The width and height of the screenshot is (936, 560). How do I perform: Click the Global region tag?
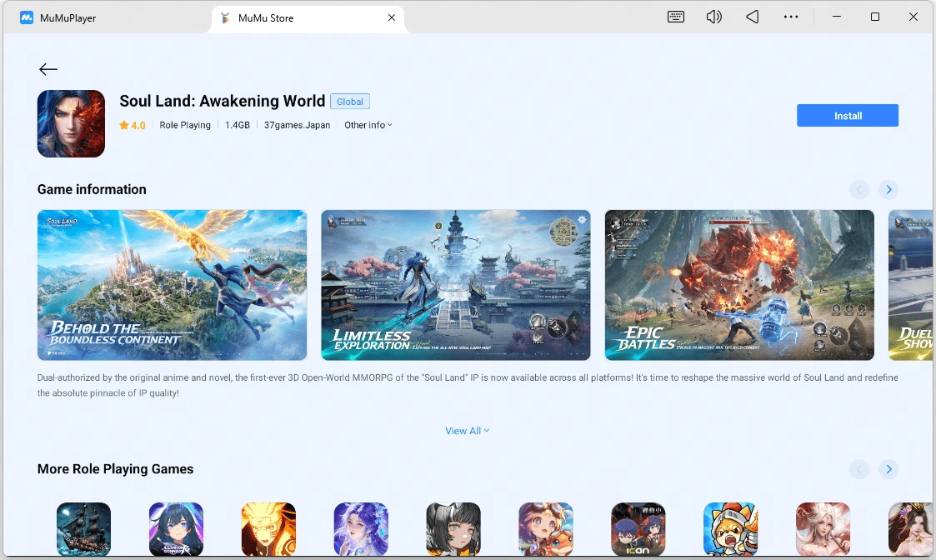click(x=350, y=102)
